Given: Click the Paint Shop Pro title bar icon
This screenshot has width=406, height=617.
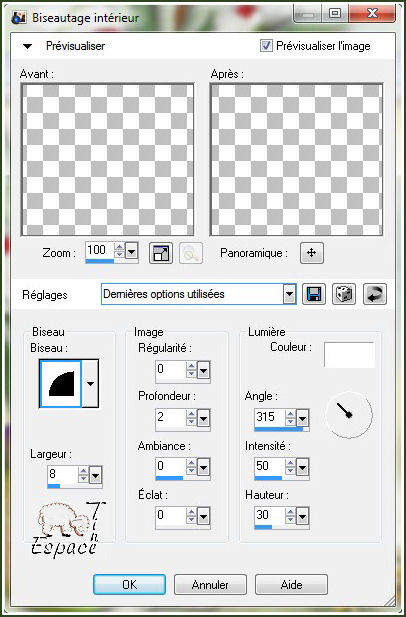Looking at the screenshot, I should tap(19, 17).
